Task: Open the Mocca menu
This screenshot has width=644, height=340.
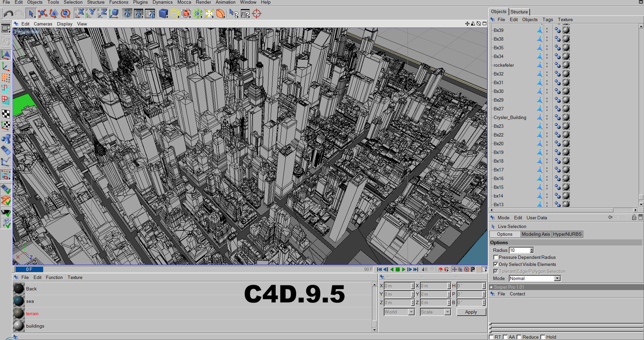Action: point(184,2)
